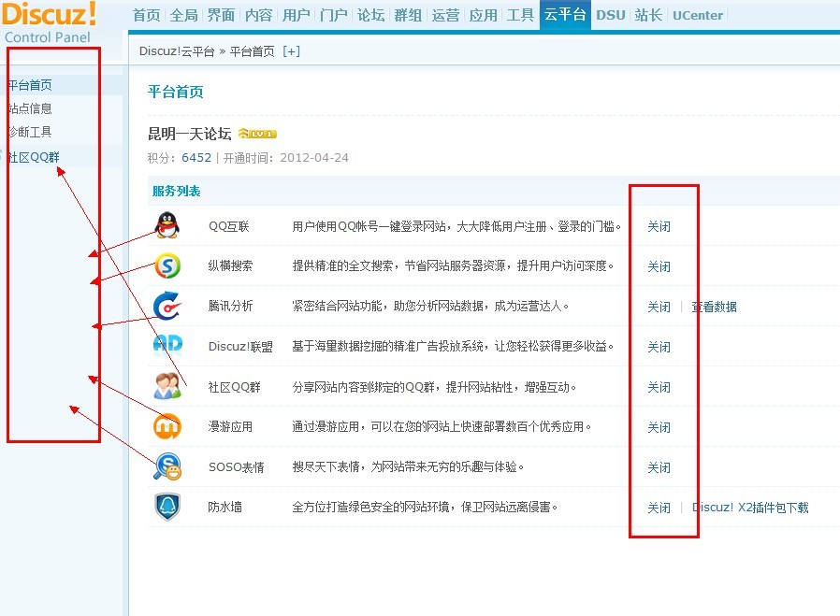Click the 纵横搜索 colorful S icon
The height and width of the screenshot is (616, 840).
point(167,265)
